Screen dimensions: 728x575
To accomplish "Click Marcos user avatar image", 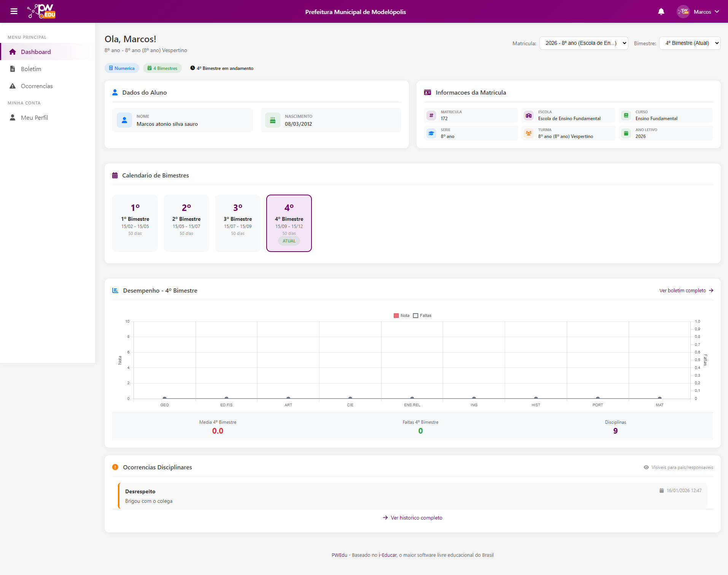I will tap(683, 12).
